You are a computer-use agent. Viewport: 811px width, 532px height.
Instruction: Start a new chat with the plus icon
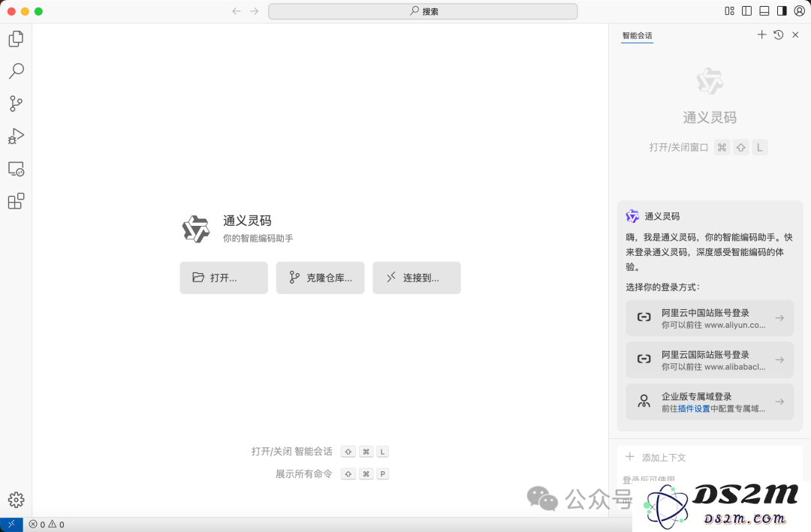pos(761,35)
